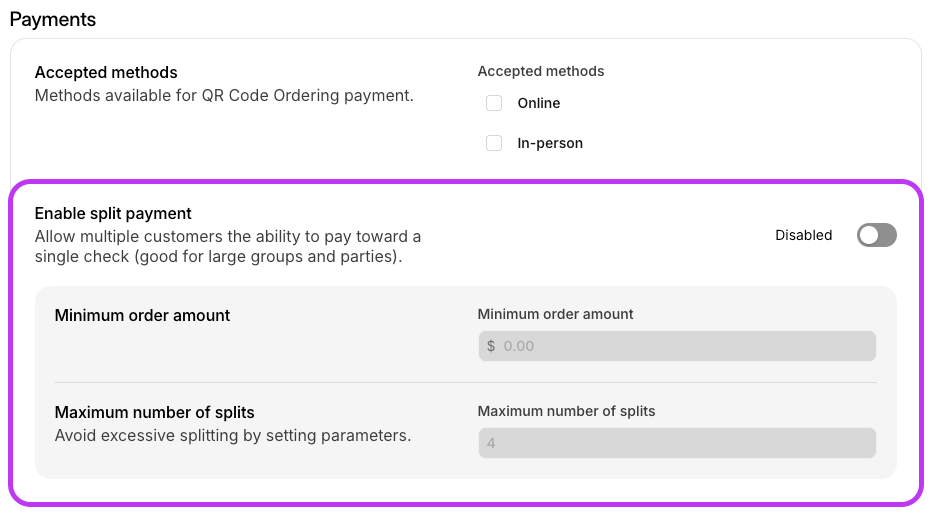Click the bold "Maximum number of splits" row title

tap(154, 412)
